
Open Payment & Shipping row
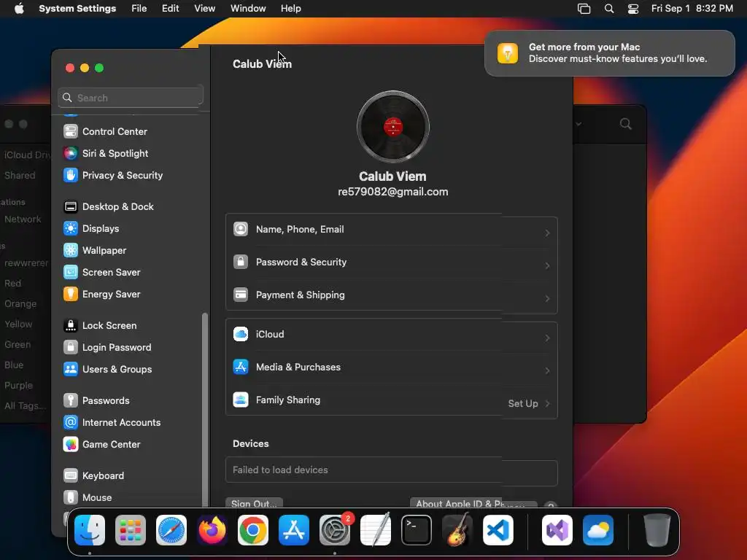coord(391,296)
